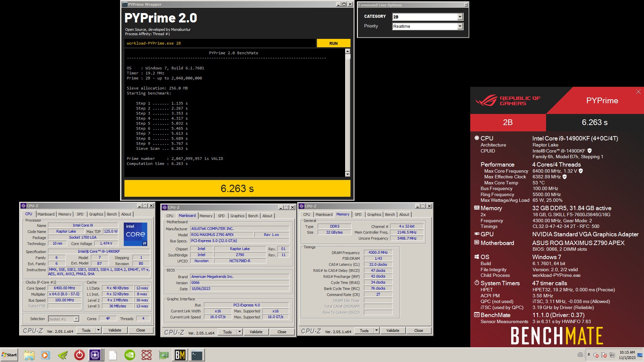This screenshot has height=362, width=644.
Task: Close the BenchMate result panel with X
Action: coord(638,92)
